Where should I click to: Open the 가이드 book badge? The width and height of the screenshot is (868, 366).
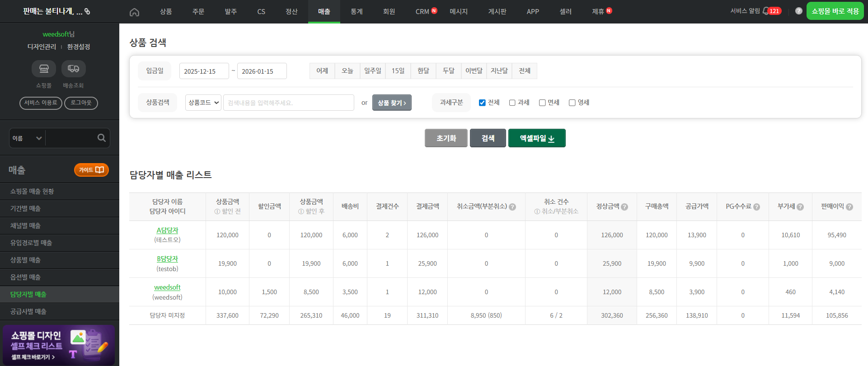(91, 170)
